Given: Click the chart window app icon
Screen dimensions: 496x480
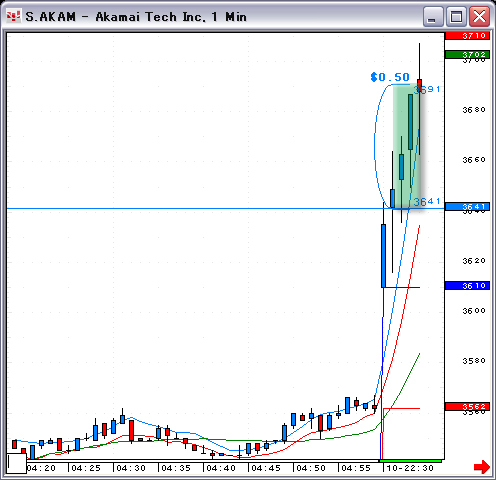Looking at the screenshot, I should click(x=13, y=16).
